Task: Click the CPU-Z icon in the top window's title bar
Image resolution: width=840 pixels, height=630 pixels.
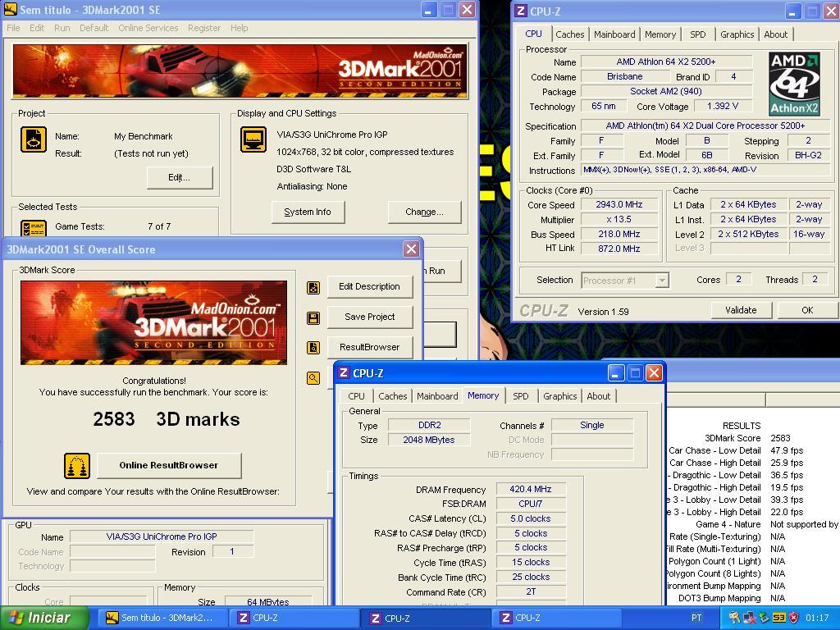Action: (x=521, y=11)
